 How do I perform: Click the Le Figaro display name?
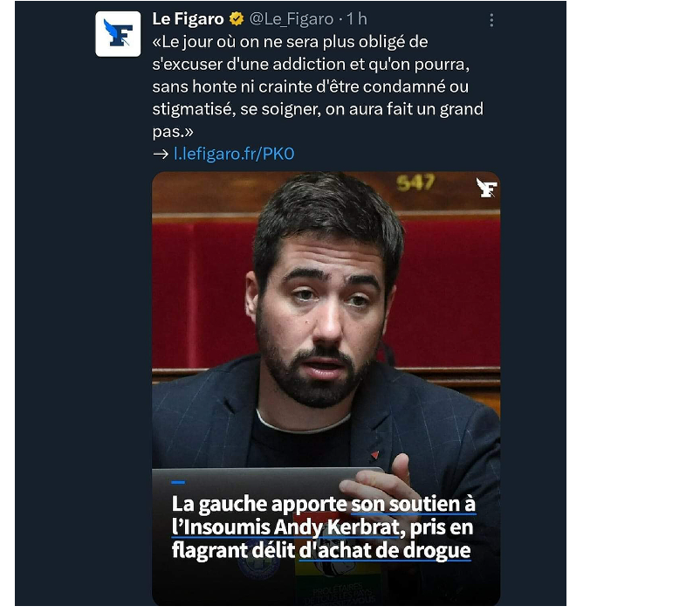click(x=188, y=18)
